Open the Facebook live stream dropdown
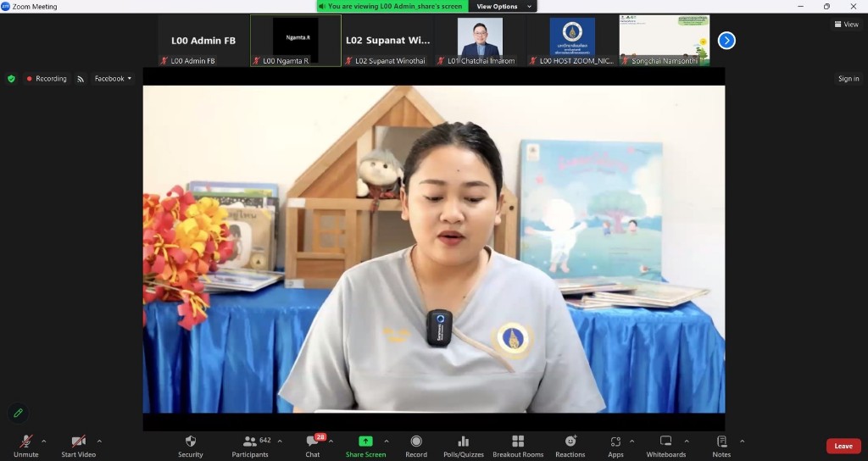The width and height of the screenshot is (868, 461). pyautogui.click(x=113, y=79)
